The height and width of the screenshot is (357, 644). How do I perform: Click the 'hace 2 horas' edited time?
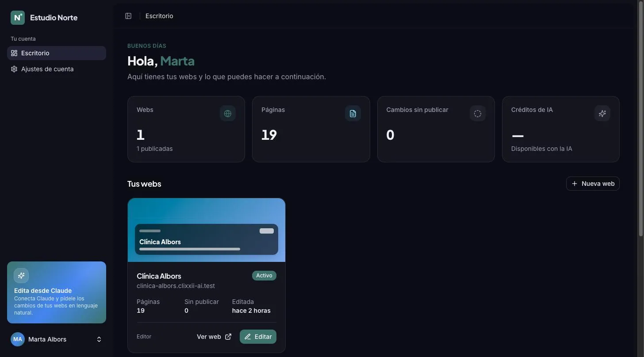click(251, 311)
